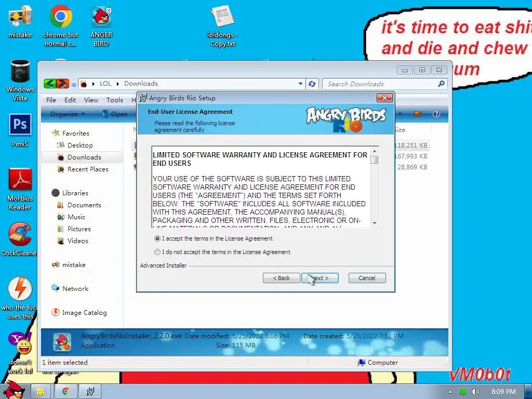Click the 118,251 KB file size cell
Screen dimensions: 532x399
click(411, 145)
